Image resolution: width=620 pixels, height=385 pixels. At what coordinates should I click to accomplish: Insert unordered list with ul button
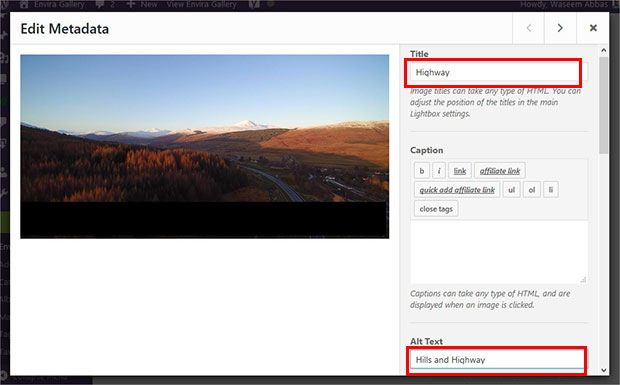point(511,190)
